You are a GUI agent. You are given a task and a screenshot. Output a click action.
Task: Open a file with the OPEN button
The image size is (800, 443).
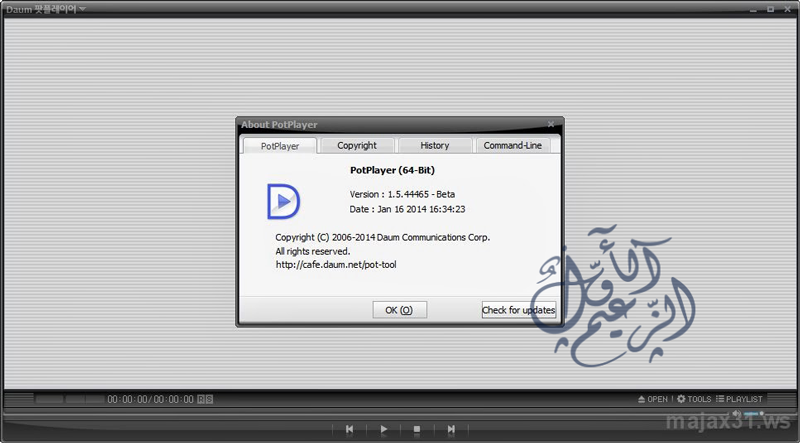[653, 399]
